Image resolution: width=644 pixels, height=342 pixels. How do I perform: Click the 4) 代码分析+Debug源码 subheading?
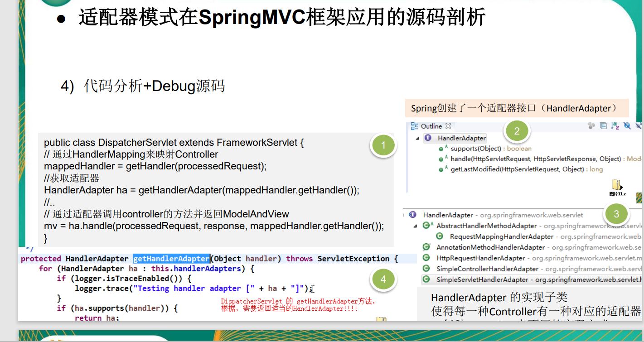pyautogui.click(x=143, y=86)
